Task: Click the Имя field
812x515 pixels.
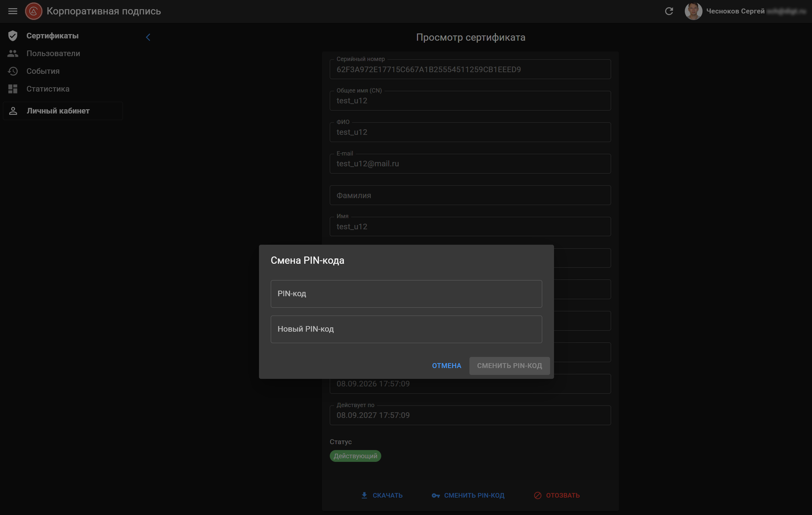Action: [470, 226]
